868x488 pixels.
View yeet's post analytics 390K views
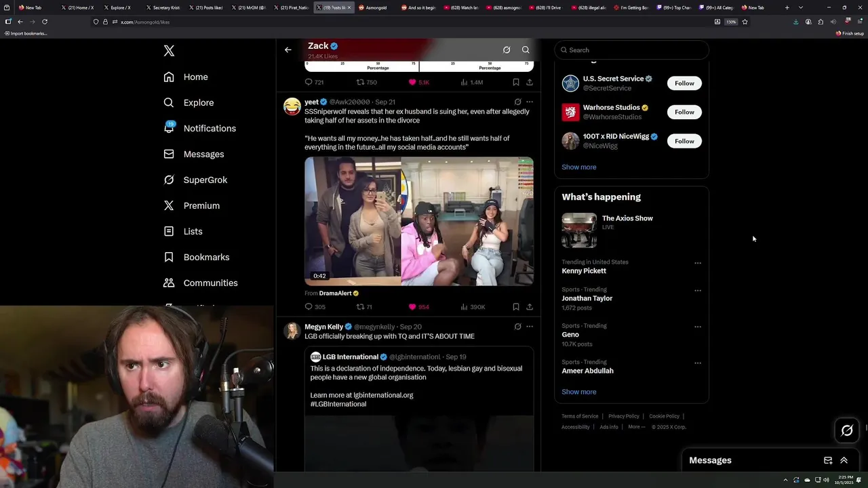pyautogui.click(x=473, y=307)
